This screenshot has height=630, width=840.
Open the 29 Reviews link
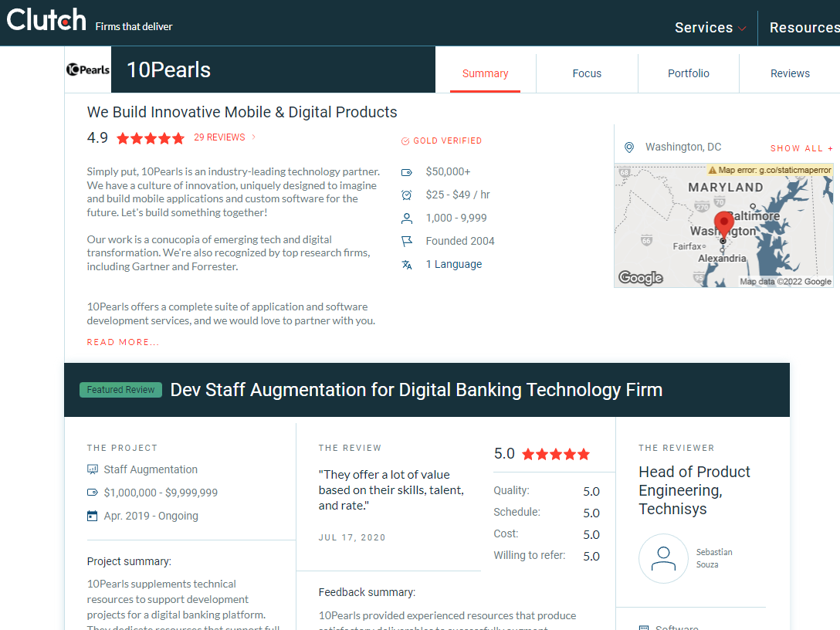pyautogui.click(x=219, y=137)
